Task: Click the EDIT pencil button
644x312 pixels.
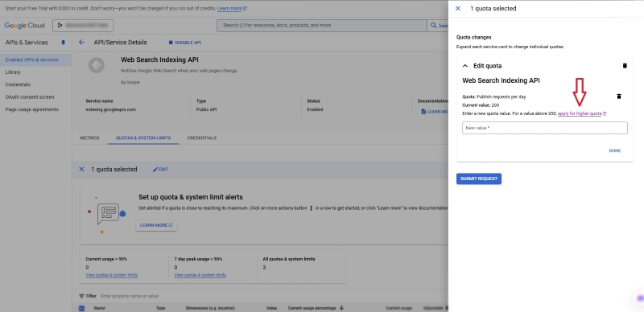Action: (x=160, y=169)
